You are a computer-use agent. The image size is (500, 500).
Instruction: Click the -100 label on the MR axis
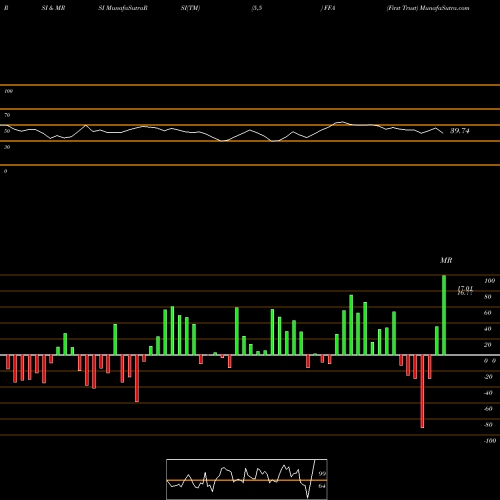coord(490,441)
